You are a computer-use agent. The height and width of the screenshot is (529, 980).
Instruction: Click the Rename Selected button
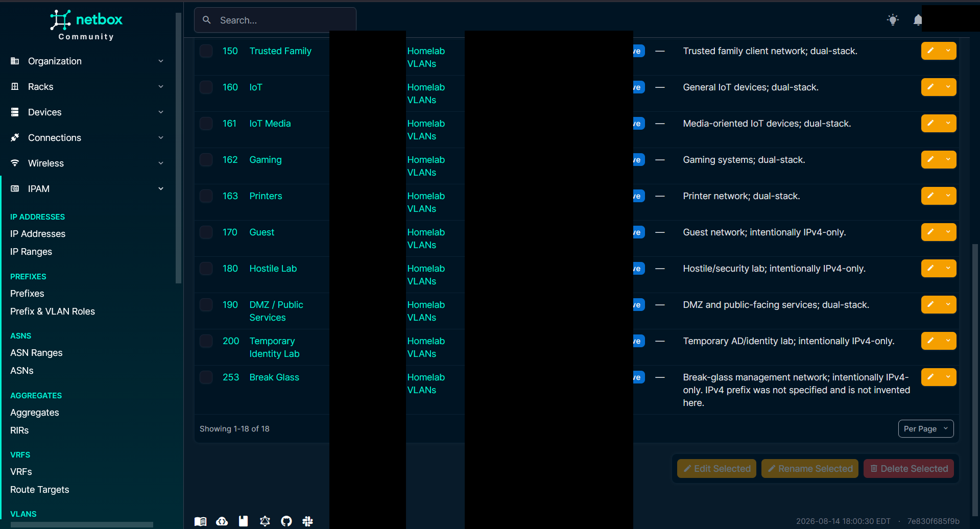[x=810, y=468]
